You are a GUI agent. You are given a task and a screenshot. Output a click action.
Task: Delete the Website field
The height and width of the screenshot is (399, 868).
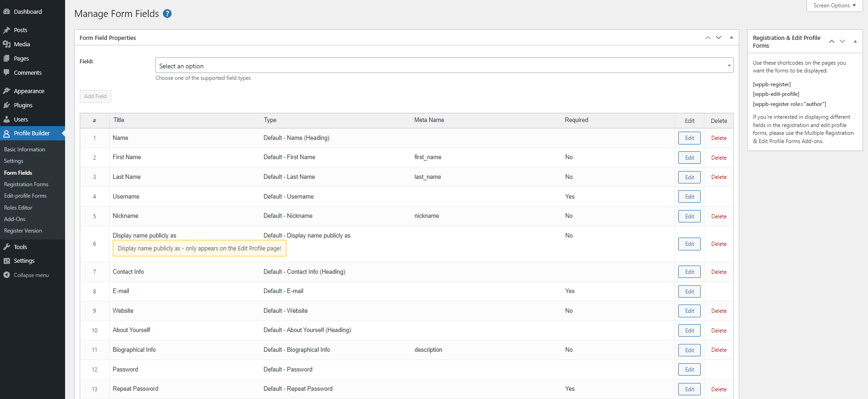[719, 311]
